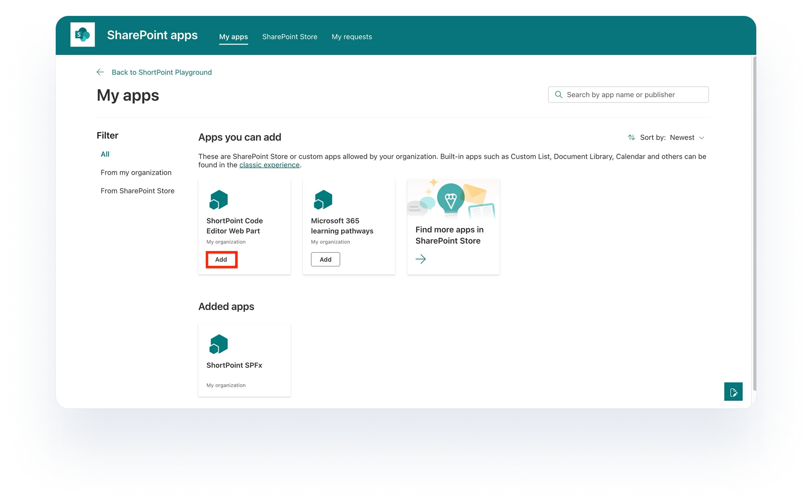
Task: Click Microsoft 365 learning pathways title
Action: (342, 226)
